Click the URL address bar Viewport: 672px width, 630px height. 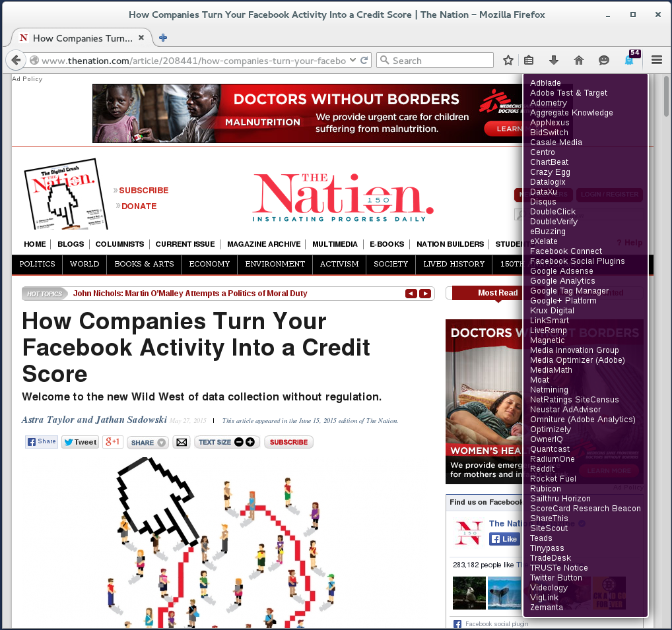(x=193, y=61)
